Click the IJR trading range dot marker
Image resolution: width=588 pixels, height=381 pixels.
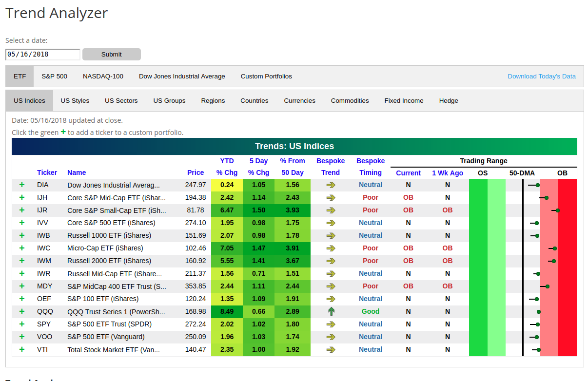tap(557, 210)
